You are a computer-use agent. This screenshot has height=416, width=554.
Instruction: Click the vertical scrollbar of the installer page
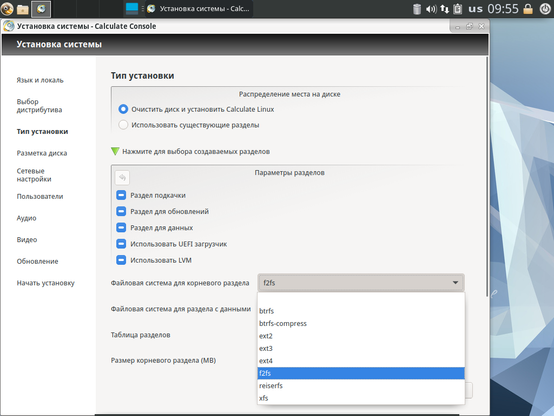487,177
